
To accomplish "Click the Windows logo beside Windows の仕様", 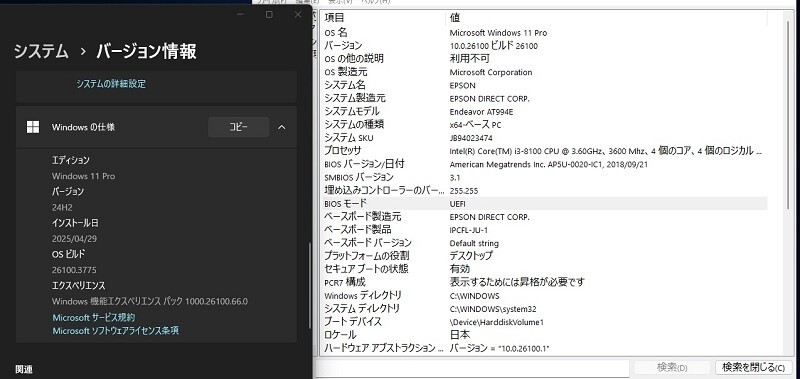I will click(33, 127).
